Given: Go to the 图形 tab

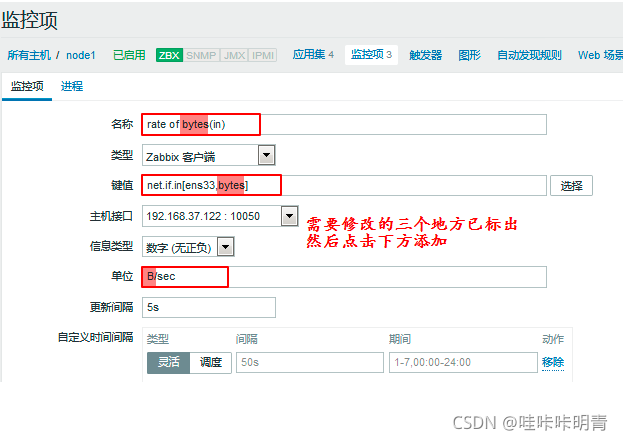Looking at the screenshot, I should coord(469,55).
